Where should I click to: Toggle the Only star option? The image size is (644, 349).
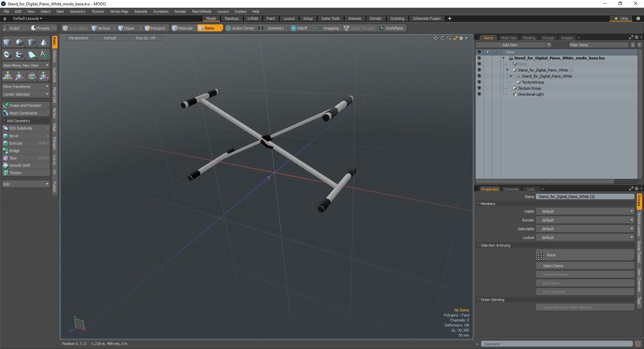point(621,18)
